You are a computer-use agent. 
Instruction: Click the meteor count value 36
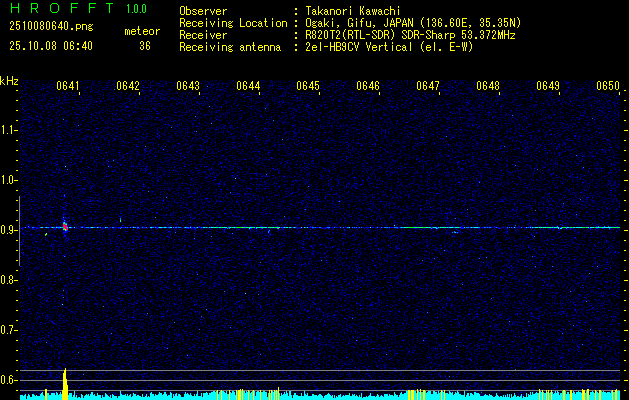145,46
